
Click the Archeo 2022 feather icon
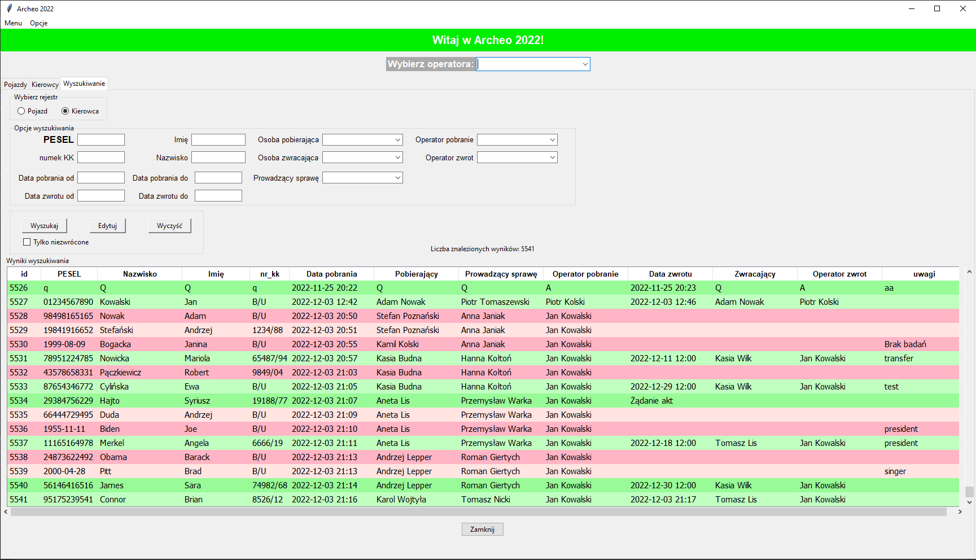[9, 8]
